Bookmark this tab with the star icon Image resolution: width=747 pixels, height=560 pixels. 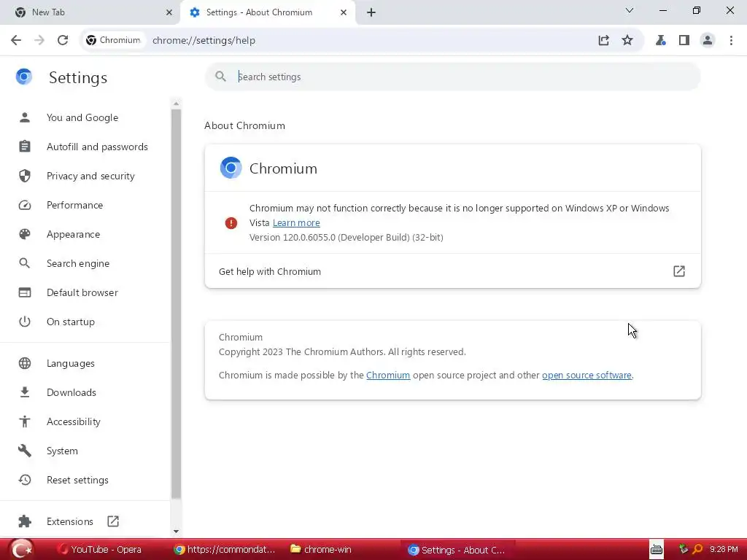coord(627,40)
